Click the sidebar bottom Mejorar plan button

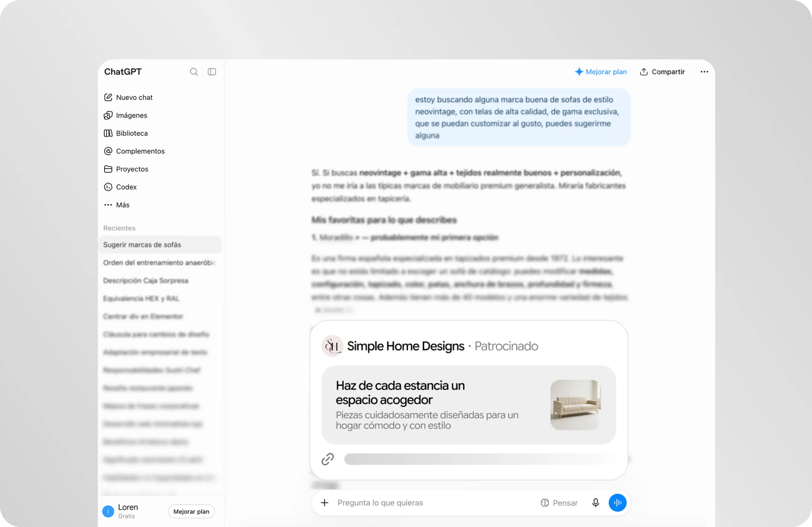click(x=191, y=511)
